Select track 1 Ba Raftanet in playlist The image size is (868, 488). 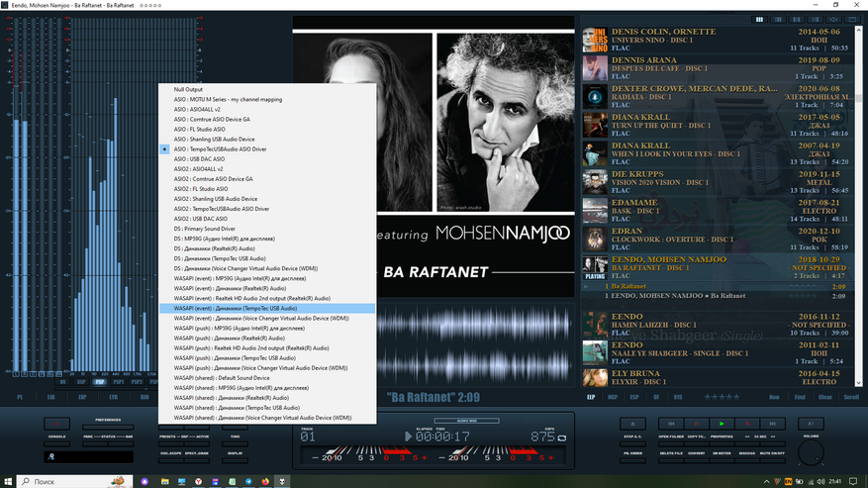pos(716,287)
